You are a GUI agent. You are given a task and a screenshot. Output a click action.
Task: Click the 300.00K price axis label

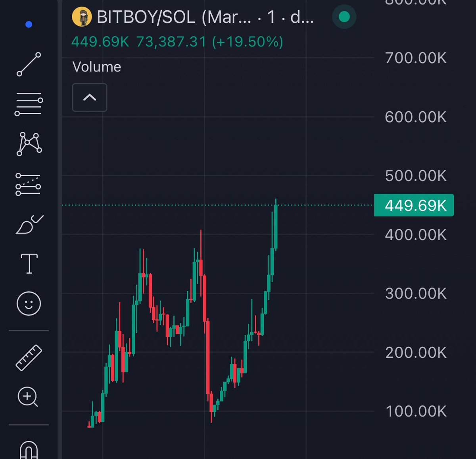[x=416, y=294]
